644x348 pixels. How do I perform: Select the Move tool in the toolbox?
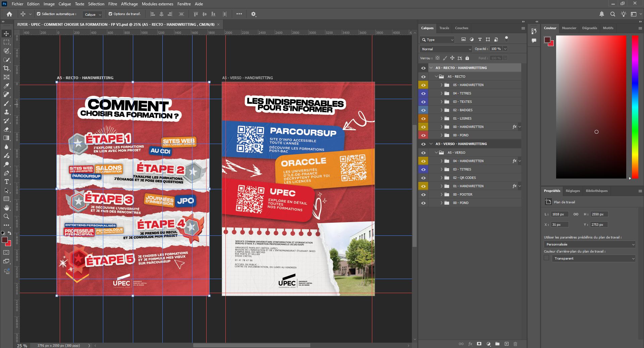[x=6, y=33]
